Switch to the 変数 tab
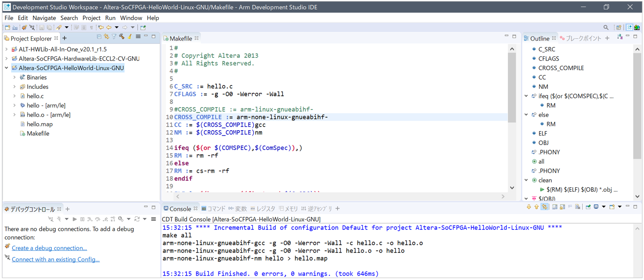 pyautogui.click(x=237, y=209)
